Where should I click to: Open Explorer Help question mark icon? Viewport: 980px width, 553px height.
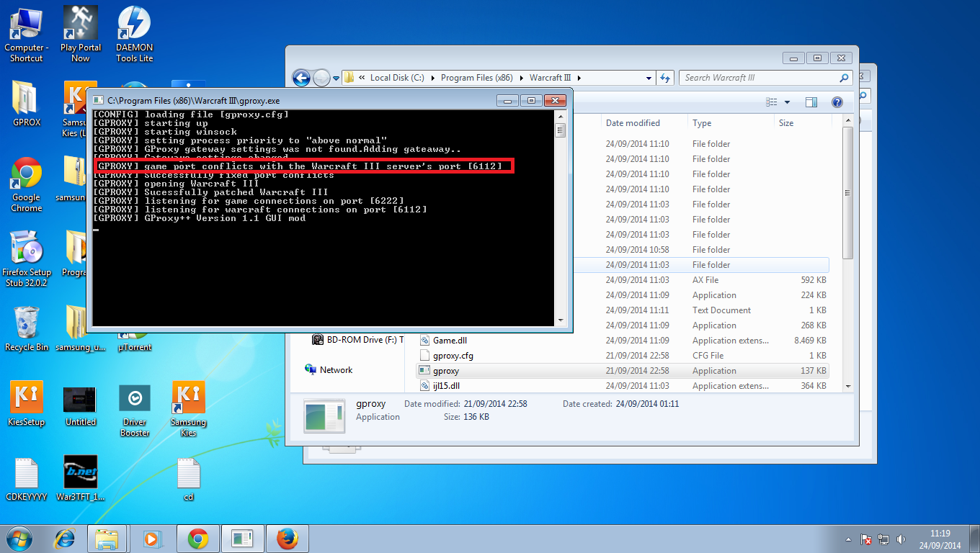point(837,102)
